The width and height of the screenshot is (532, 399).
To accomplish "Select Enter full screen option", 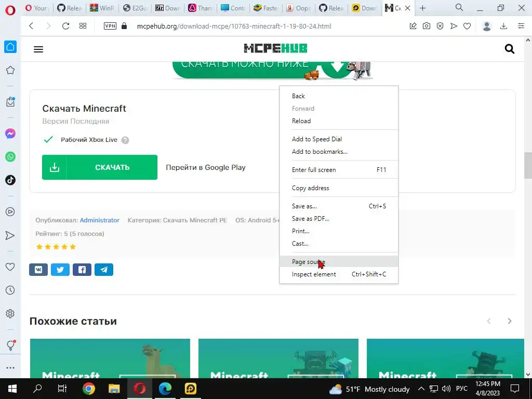I will (339, 170).
